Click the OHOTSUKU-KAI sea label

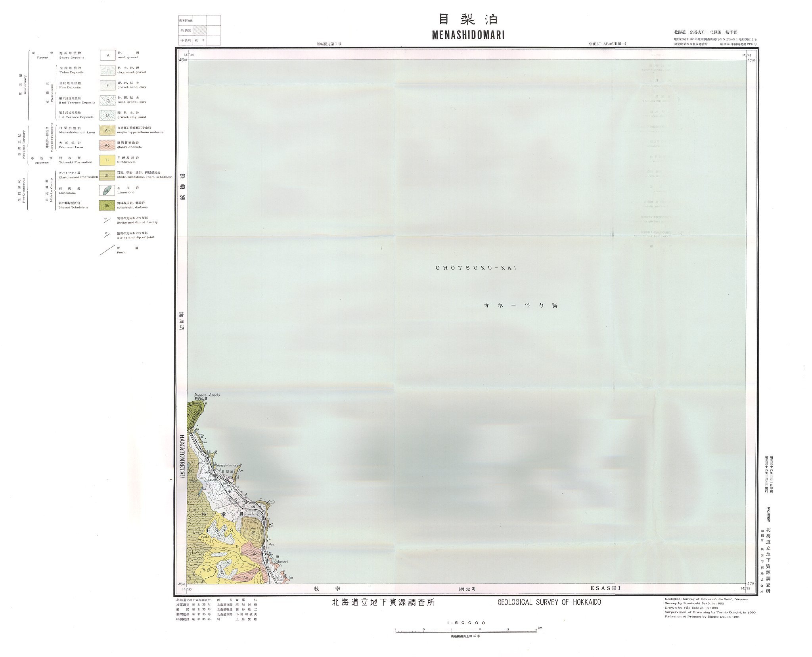[476, 268]
